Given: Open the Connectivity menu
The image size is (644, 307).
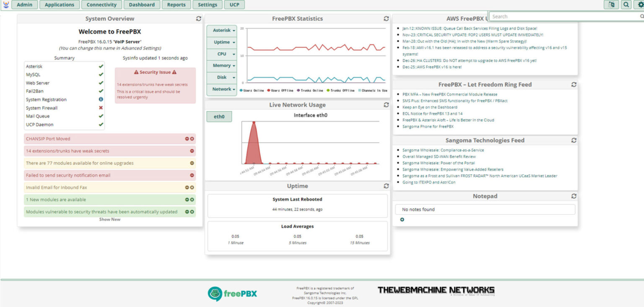Looking at the screenshot, I should [x=101, y=5].
